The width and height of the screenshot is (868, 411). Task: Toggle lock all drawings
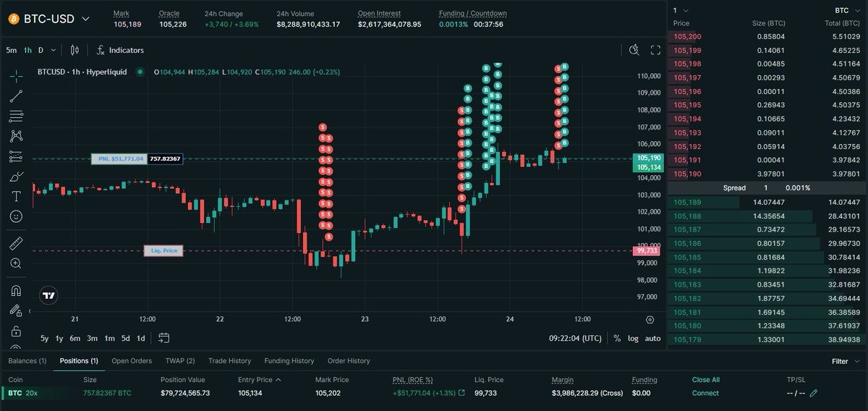click(x=16, y=331)
